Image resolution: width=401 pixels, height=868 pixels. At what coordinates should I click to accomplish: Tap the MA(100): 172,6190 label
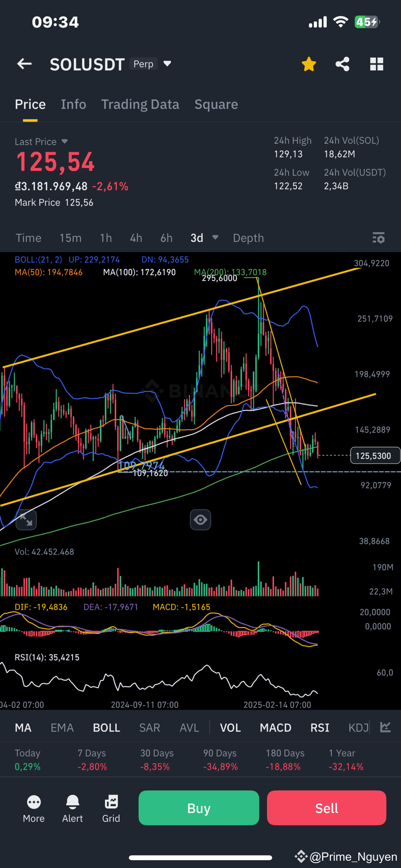[x=139, y=272]
